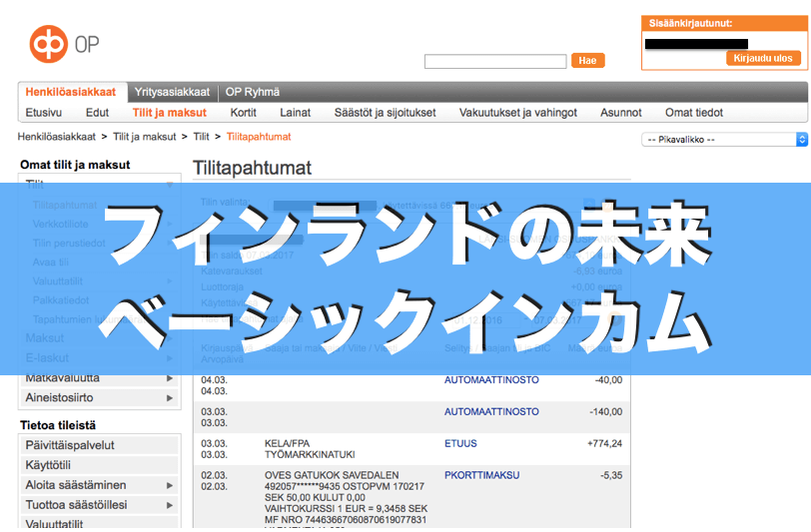Image resolution: width=811 pixels, height=532 pixels.
Task: Open the OP Ryhmä tab
Action: point(253,92)
